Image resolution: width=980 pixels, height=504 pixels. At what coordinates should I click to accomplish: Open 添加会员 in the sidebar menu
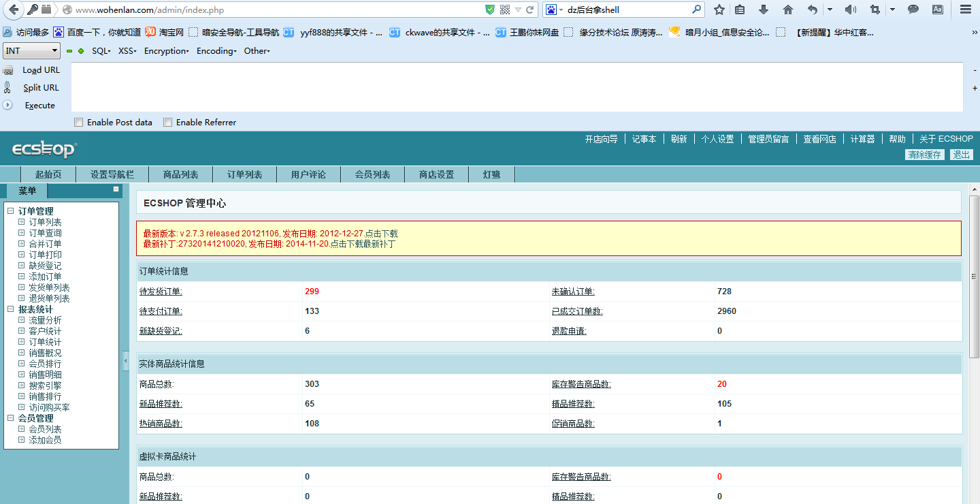[x=46, y=440]
